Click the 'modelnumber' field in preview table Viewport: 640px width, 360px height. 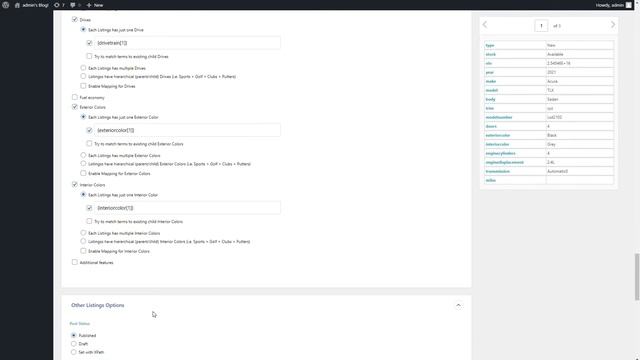[x=499, y=117]
